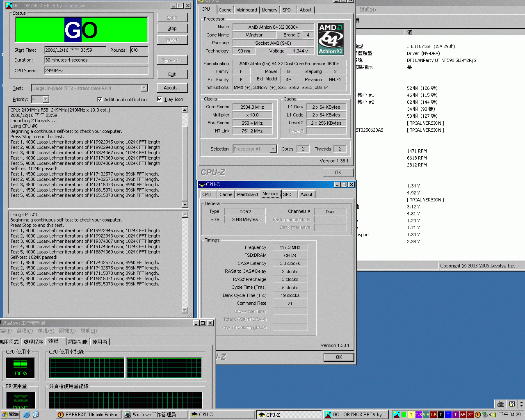Select the '6618 RPM' value in EVEREST
Image resolution: width=525 pixels, height=420 pixels.
tap(417, 158)
